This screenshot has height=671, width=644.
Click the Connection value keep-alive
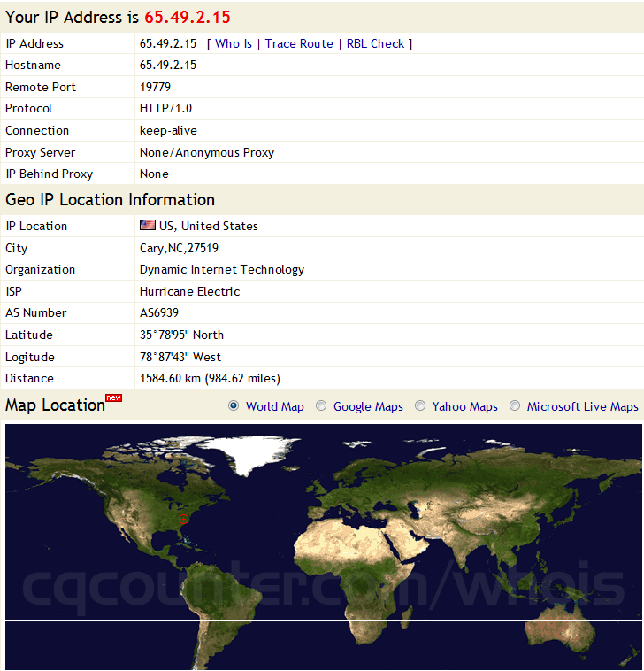pos(168,130)
